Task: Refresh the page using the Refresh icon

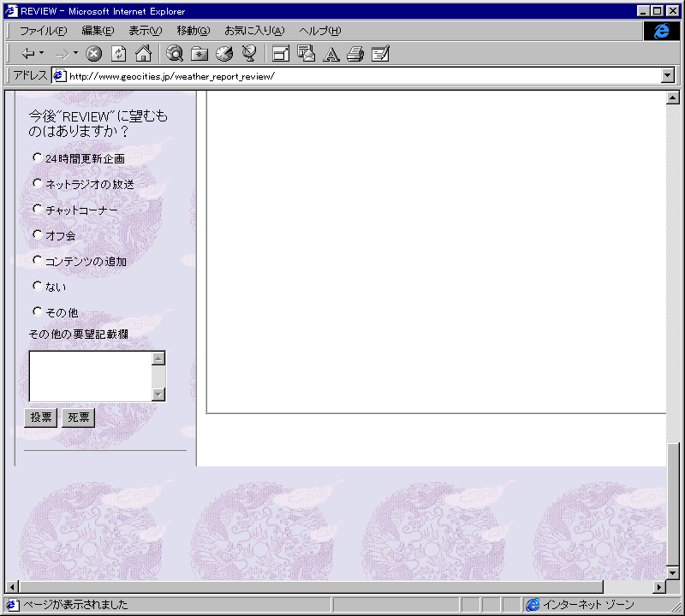Action: (x=118, y=54)
